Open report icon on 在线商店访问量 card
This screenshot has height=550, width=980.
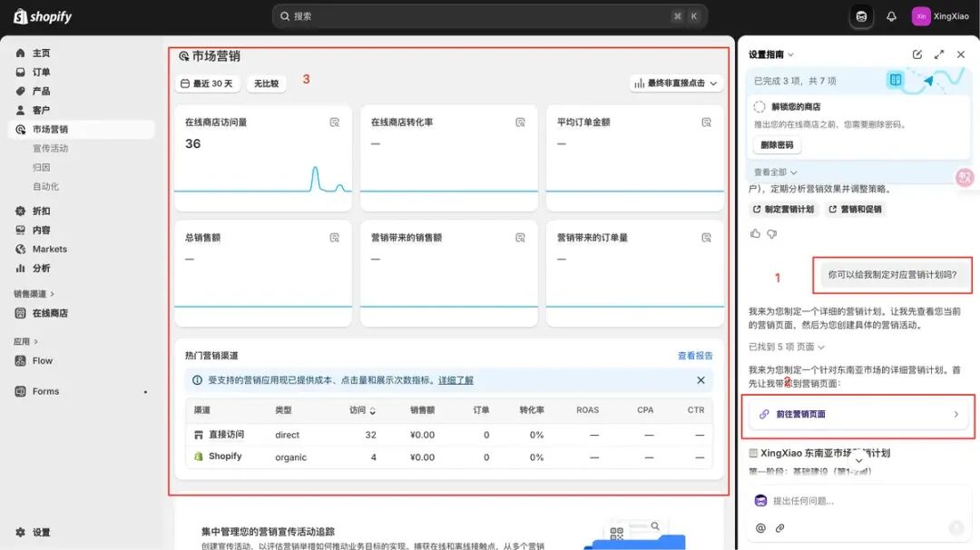click(x=334, y=123)
